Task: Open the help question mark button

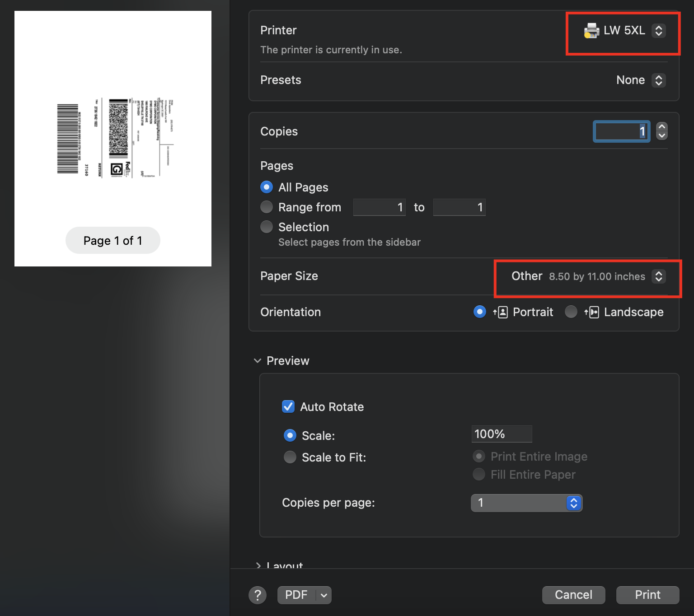Action: [258, 595]
